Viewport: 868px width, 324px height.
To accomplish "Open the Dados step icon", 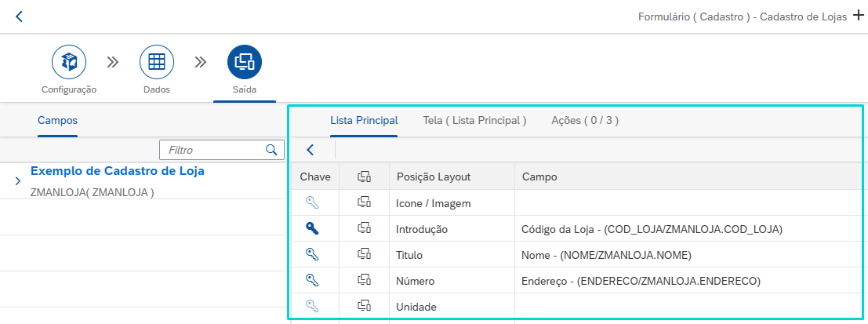I will coord(157,62).
